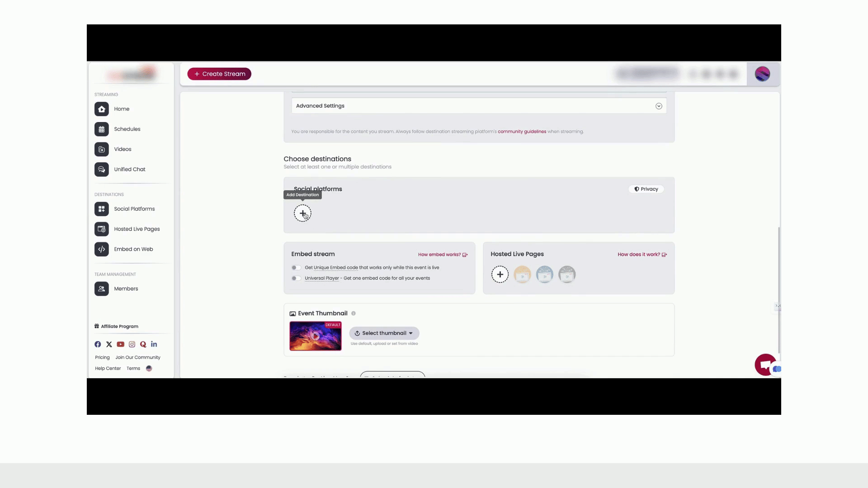Screen dimensions: 868x488
Task: Open the Schedules calendar icon
Action: 102,129
